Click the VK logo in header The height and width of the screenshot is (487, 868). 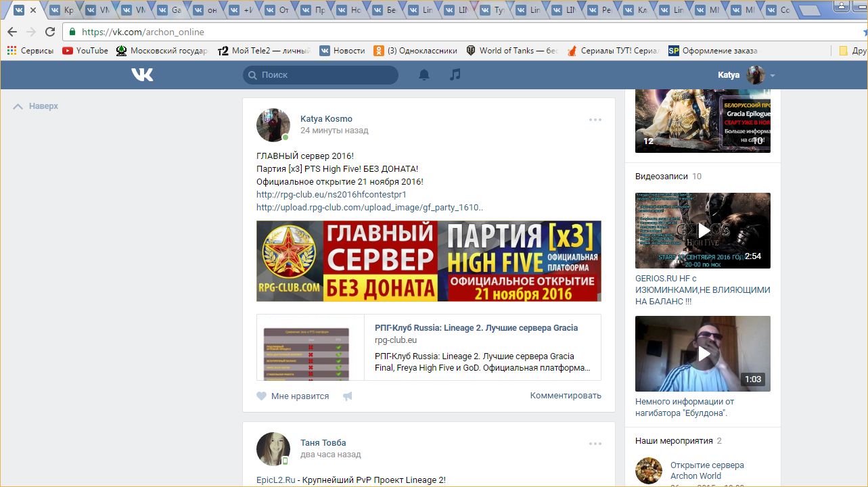point(142,75)
